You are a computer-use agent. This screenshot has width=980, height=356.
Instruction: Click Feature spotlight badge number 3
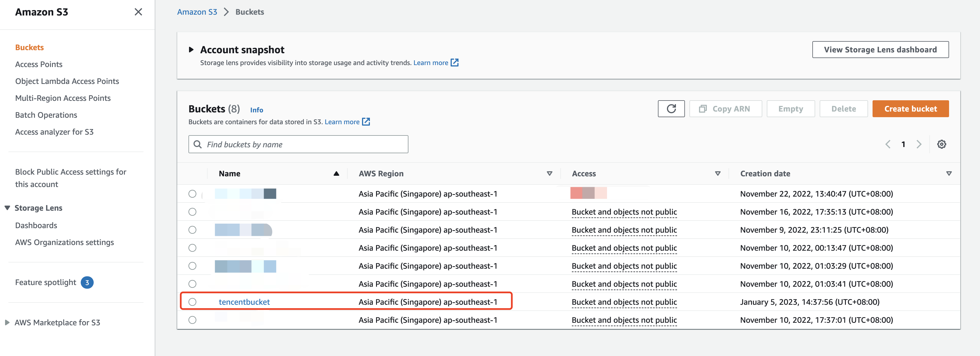tap(87, 282)
